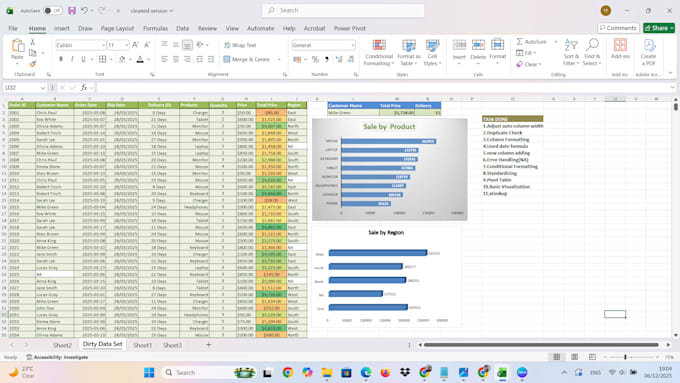Decrease font size with the smaller A

pos(147,45)
